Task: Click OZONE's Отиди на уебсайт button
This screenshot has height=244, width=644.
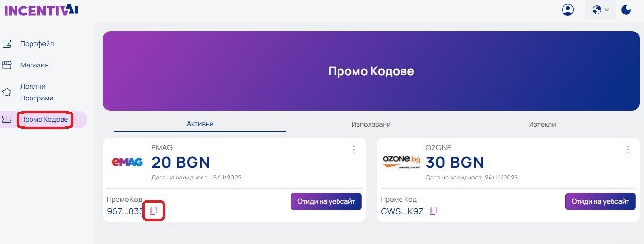Action: (x=600, y=201)
